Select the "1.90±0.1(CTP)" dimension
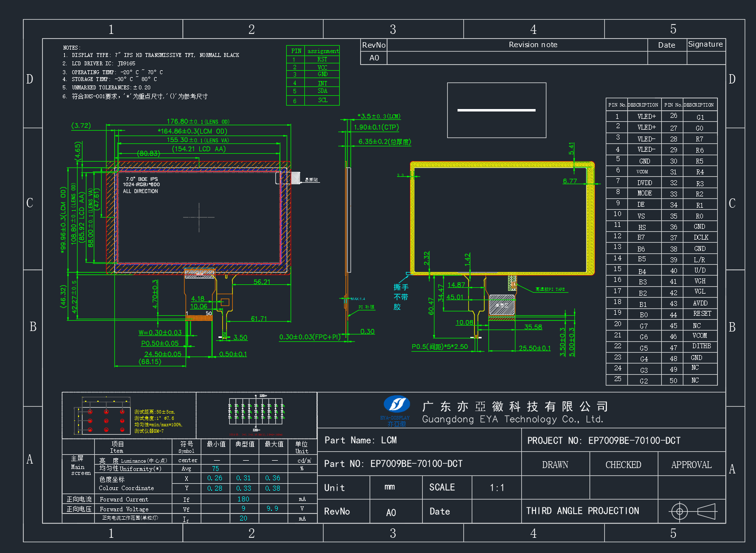756x553 pixels. pyautogui.click(x=376, y=127)
